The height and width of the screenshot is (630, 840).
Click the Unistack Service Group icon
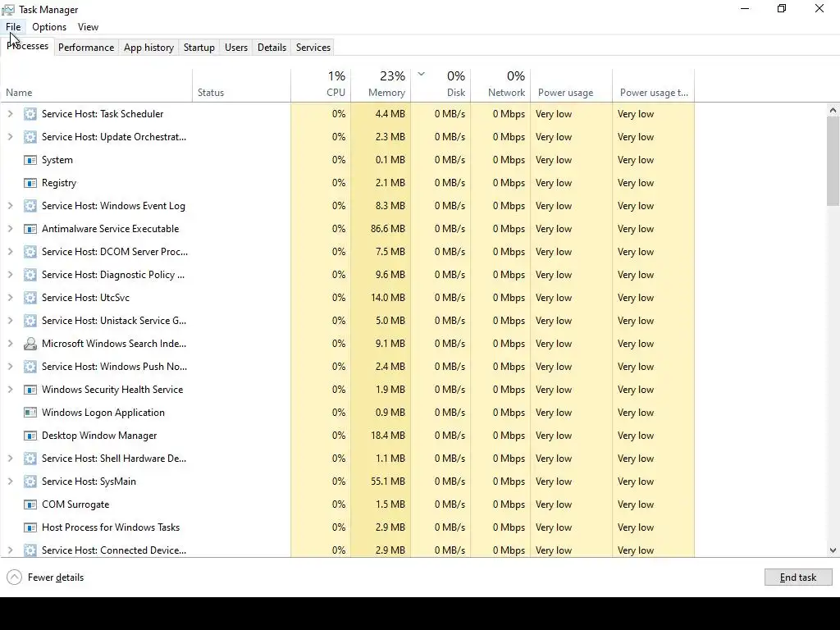pos(30,321)
